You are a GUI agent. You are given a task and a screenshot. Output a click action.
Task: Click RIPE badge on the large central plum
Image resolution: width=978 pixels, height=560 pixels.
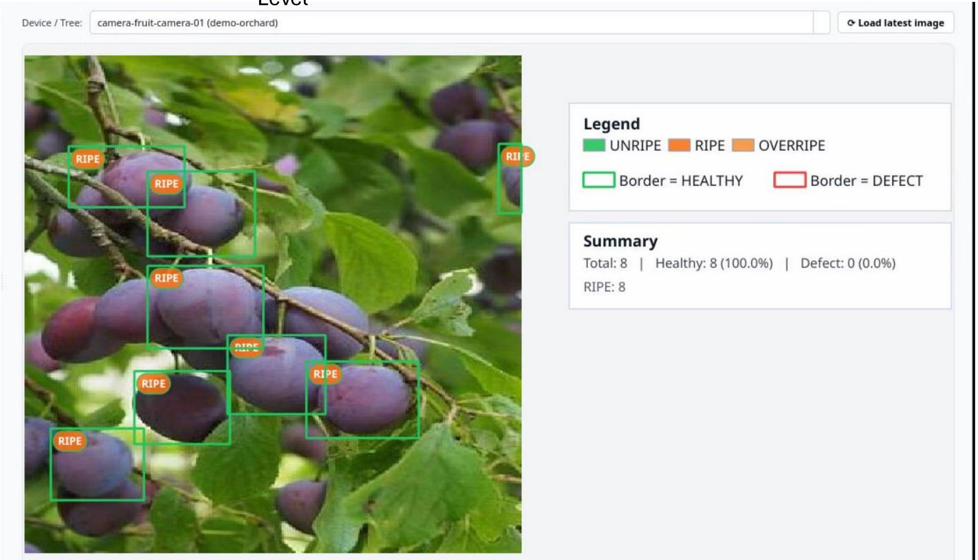tap(166, 278)
